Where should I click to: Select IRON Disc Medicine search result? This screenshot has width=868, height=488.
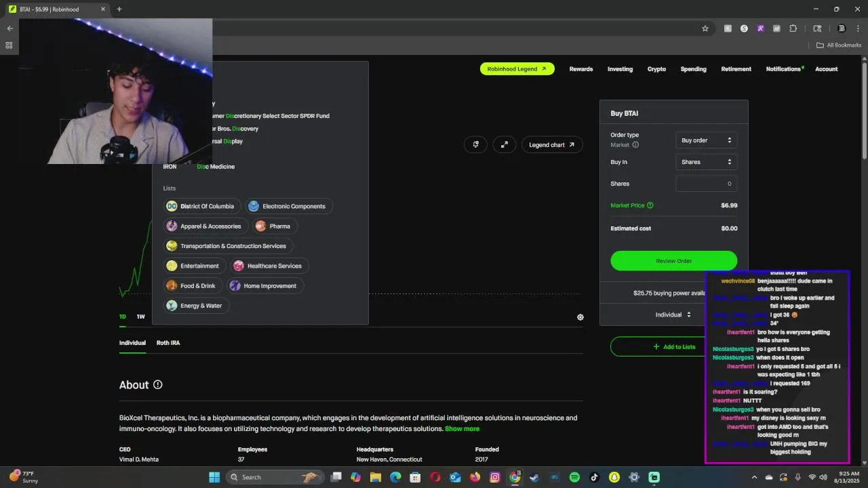(x=260, y=167)
